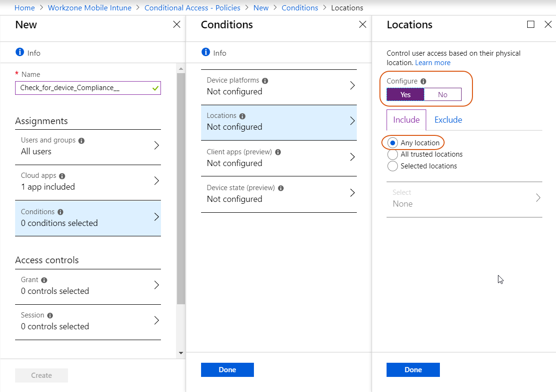Viewport: 556px width, 392px height.
Task: Click scrollbar up arrow in New panel
Action: (x=181, y=69)
